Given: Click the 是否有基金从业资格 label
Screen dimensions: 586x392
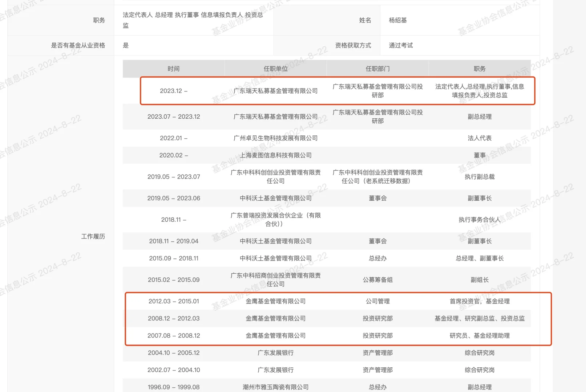Looking at the screenshot, I should (x=78, y=45).
